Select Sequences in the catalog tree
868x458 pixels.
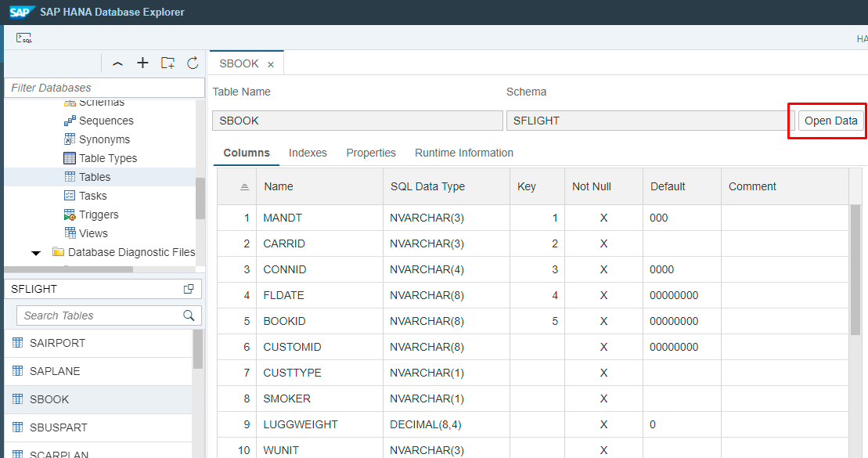point(106,121)
